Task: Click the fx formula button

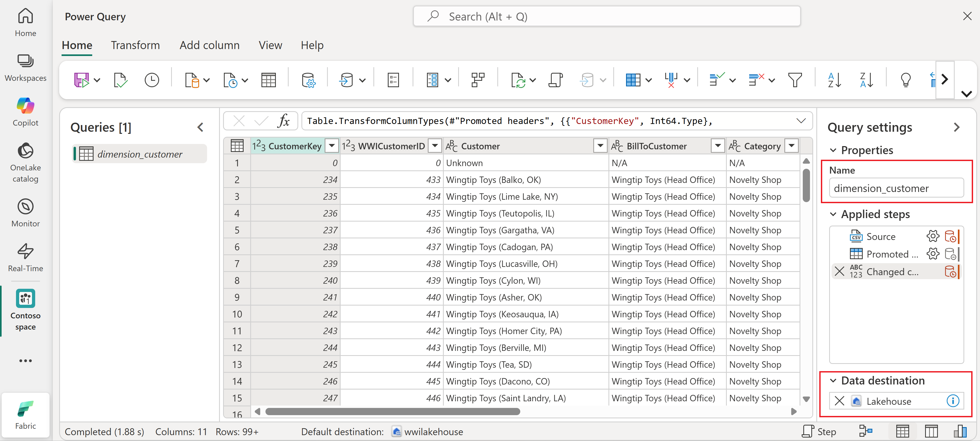Action: pos(283,121)
